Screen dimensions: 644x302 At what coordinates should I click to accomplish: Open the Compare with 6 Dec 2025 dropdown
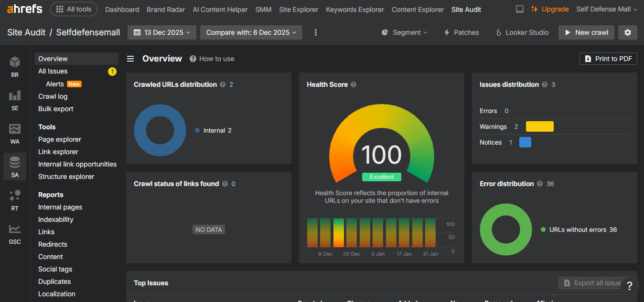click(251, 32)
